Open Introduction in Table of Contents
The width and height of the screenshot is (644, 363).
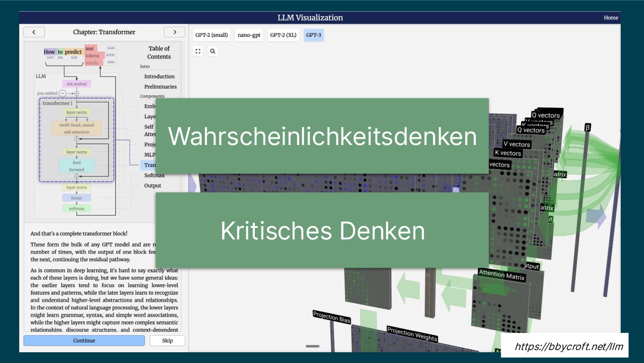[x=159, y=77]
